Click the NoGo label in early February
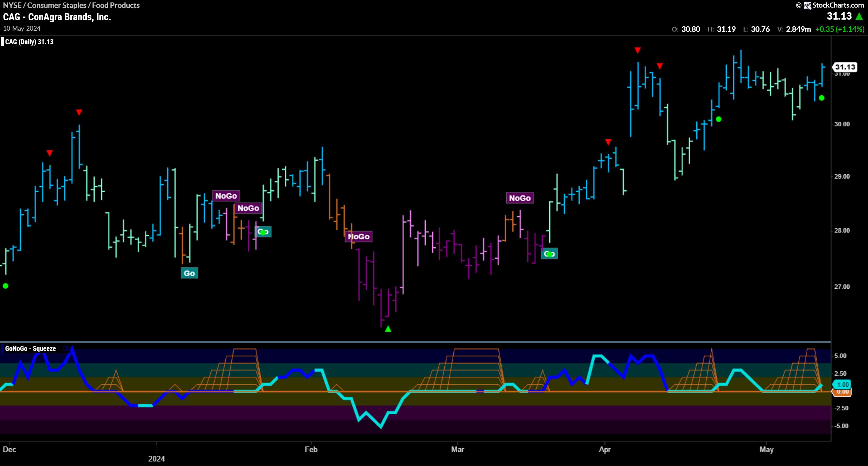Viewport: 868px width, 466px height. 359,237
